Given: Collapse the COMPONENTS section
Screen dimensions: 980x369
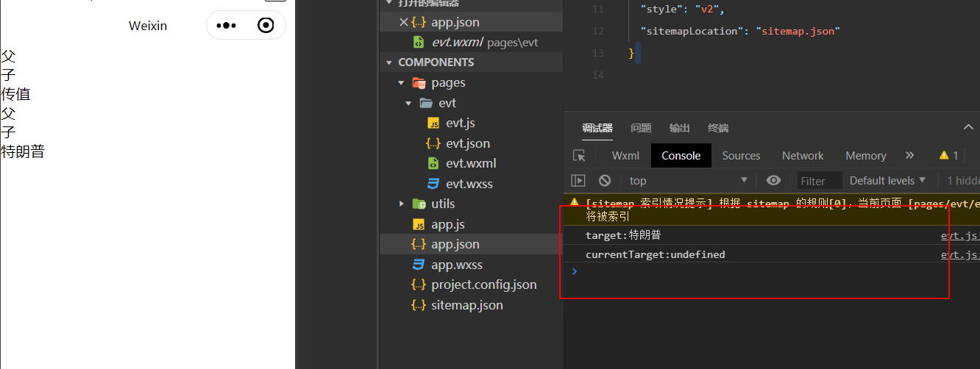Looking at the screenshot, I should pos(390,62).
